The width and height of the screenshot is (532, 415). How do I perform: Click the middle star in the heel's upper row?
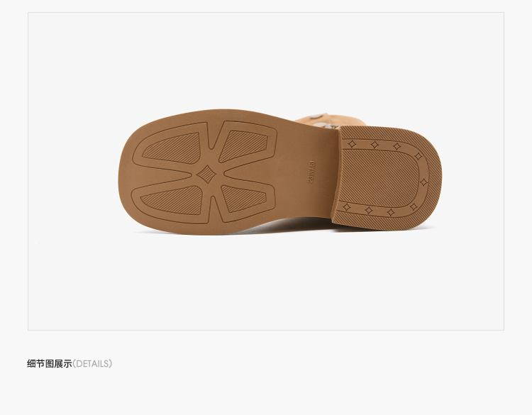(375, 145)
